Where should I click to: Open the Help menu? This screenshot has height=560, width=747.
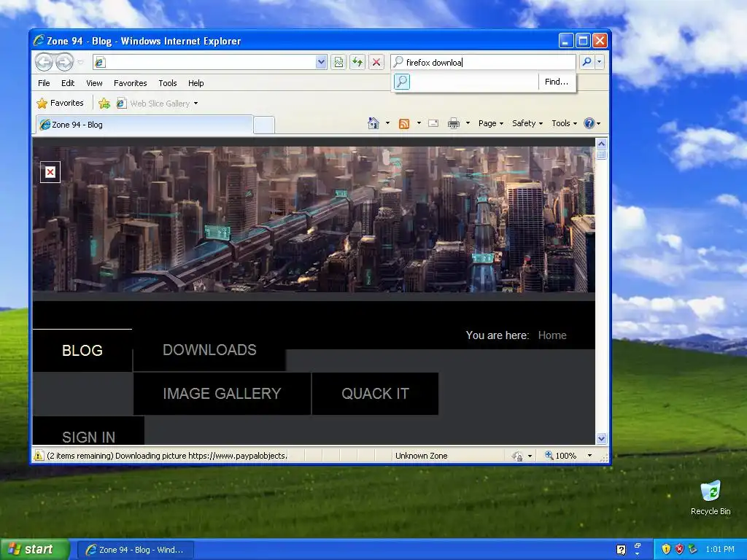[x=196, y=83]
